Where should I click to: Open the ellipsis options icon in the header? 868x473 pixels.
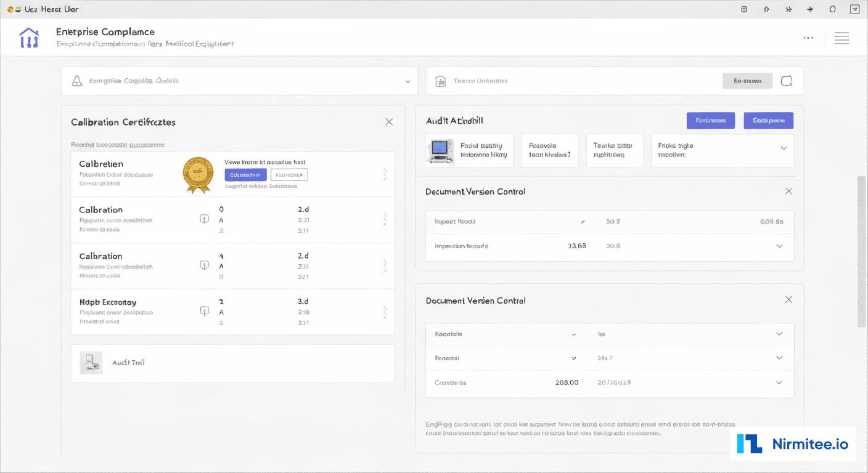click(808, 38)
